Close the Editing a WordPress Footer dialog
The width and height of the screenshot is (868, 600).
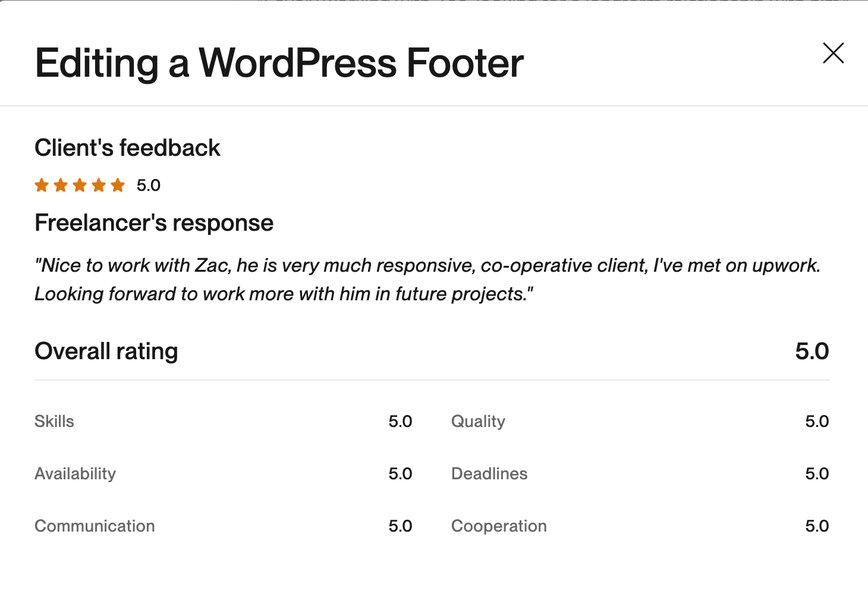833,53
